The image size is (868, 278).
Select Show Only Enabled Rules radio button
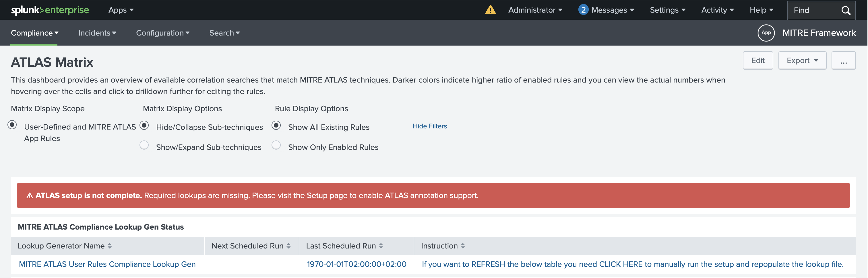point(276,145)
